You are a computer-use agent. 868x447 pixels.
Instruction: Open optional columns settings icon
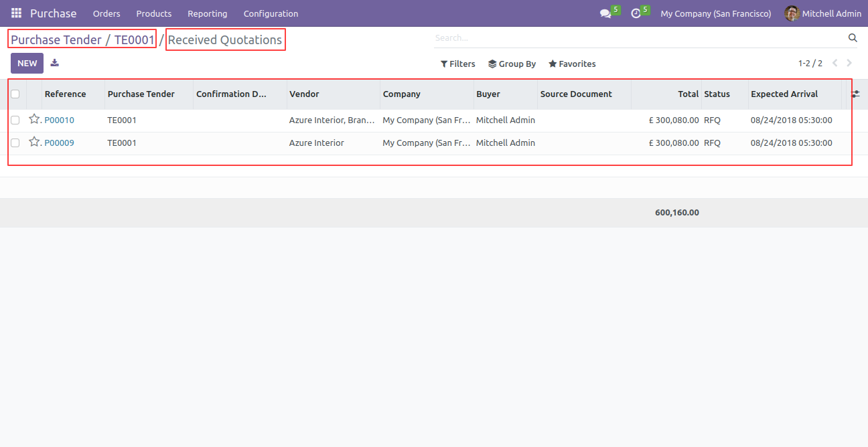coord(855,94)
